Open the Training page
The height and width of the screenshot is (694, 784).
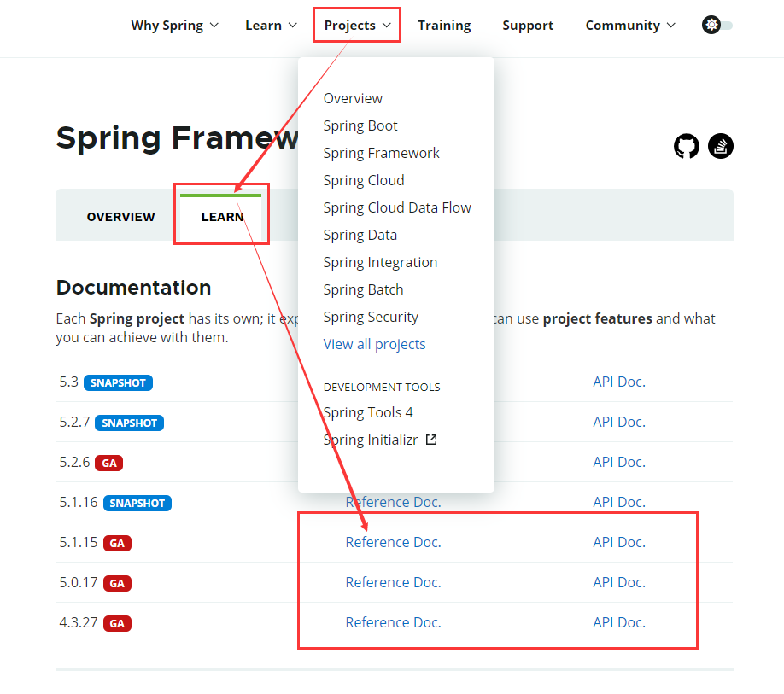[444, 26]
